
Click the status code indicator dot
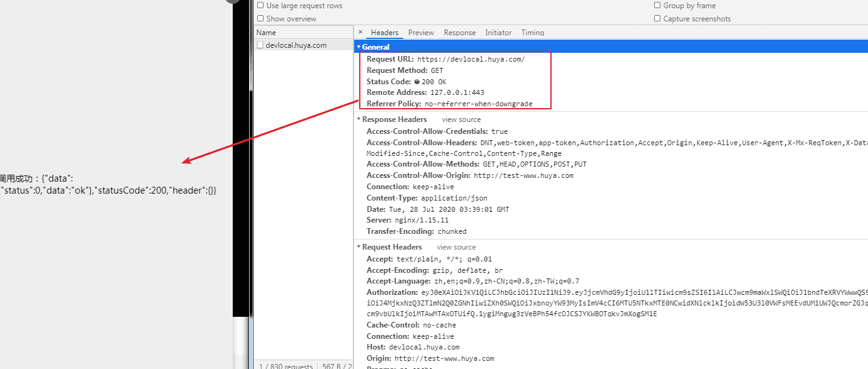point(416,82)
